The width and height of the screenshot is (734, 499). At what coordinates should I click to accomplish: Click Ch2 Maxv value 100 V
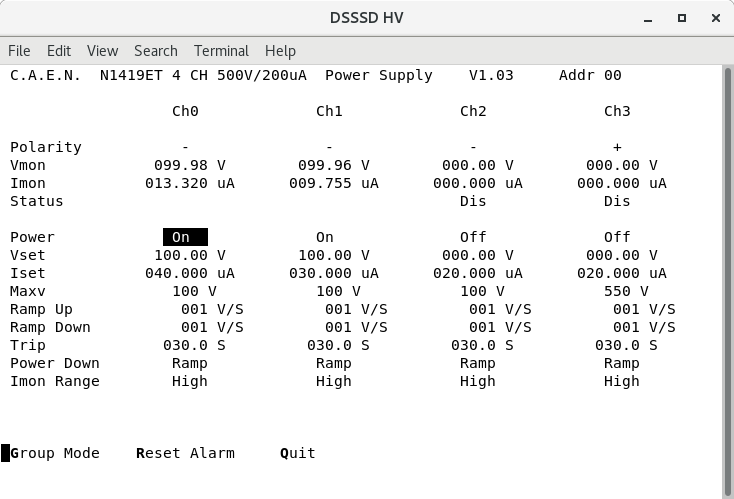(x=482, y=291)
